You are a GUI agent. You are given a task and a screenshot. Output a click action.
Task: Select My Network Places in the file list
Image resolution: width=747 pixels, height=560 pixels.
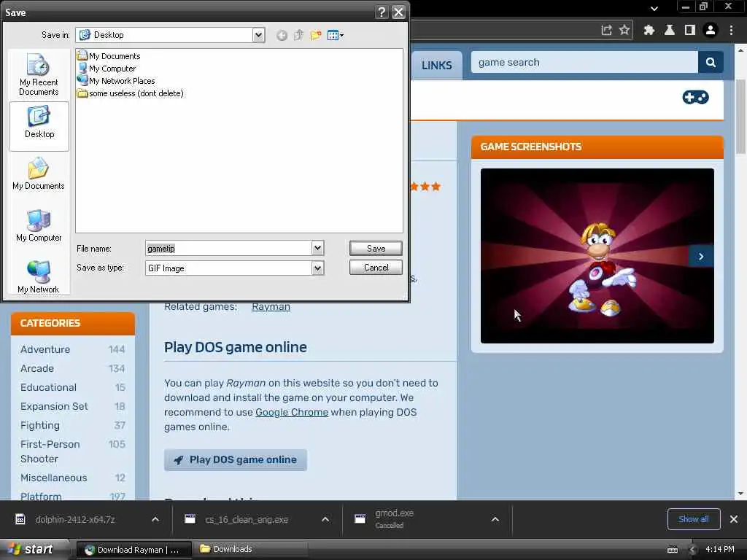116,80
